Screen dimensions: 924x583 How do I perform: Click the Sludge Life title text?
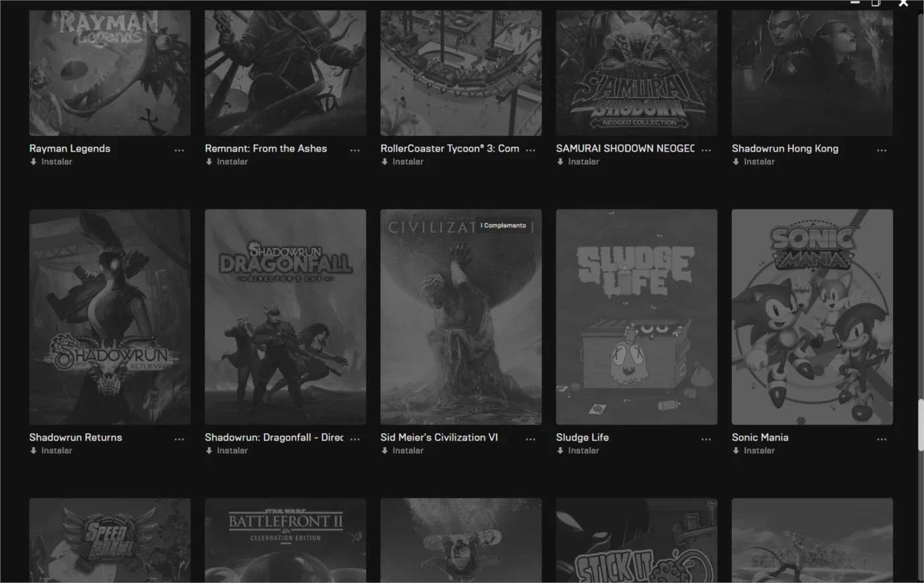(582, 437)
